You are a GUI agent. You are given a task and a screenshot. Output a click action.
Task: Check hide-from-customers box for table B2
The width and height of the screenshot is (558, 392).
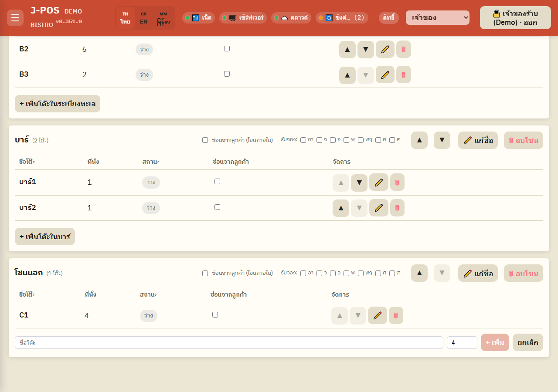(x=227, y=49)
